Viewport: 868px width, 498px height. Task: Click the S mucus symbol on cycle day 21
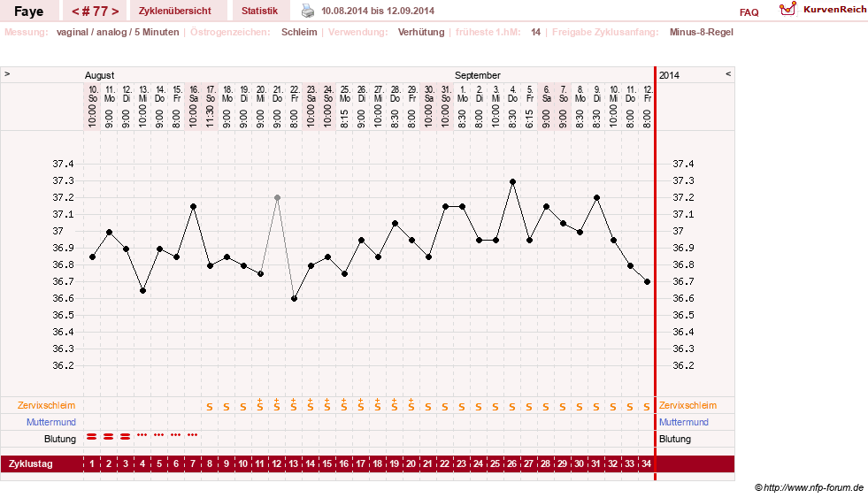[x=428, y=407]
